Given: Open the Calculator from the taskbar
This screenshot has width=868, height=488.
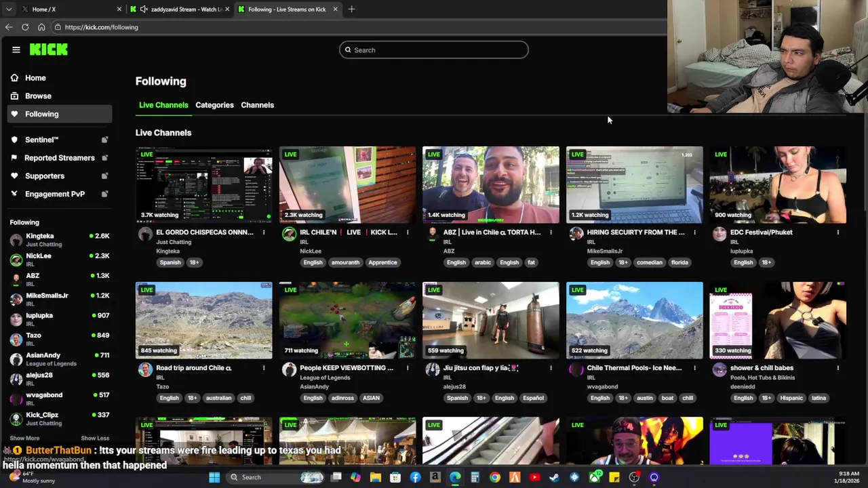Looking at the screenshot, I should (x=475, y=478).
